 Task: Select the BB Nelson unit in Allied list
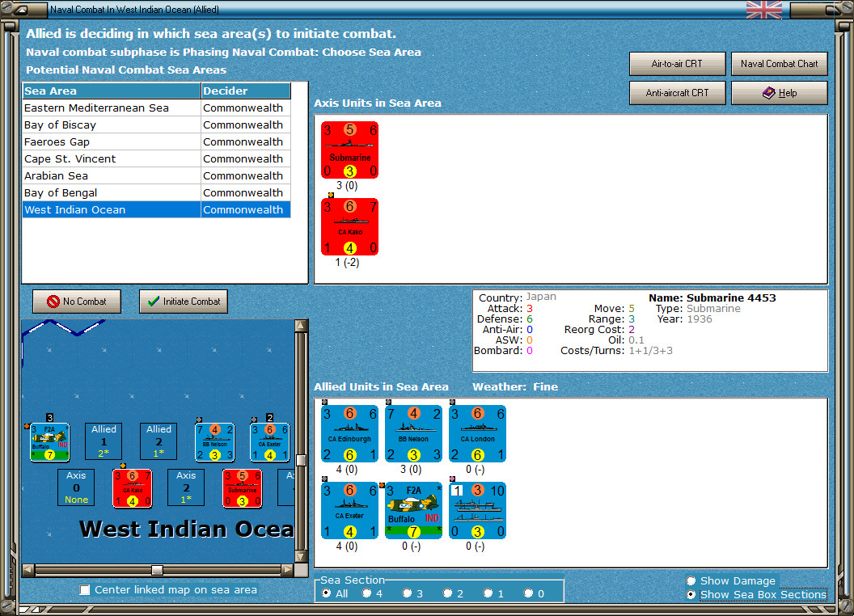tap(413, 433)
